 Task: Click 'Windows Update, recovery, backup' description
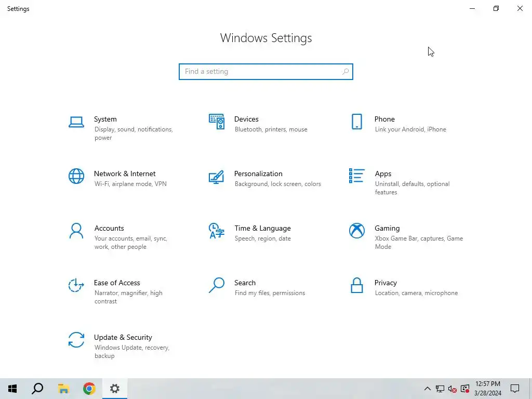pyautogui.click(x=131, y=352)
